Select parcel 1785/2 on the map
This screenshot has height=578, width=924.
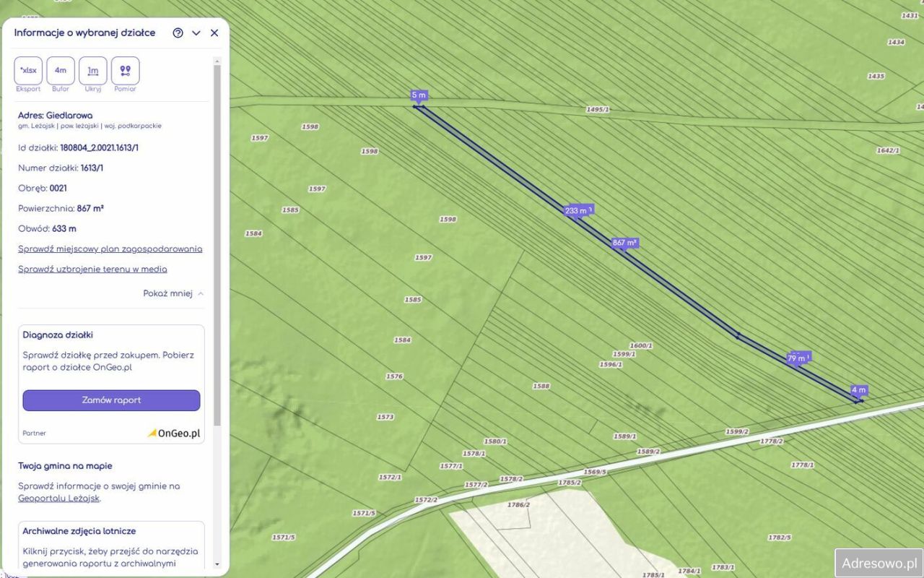(570, 482)
